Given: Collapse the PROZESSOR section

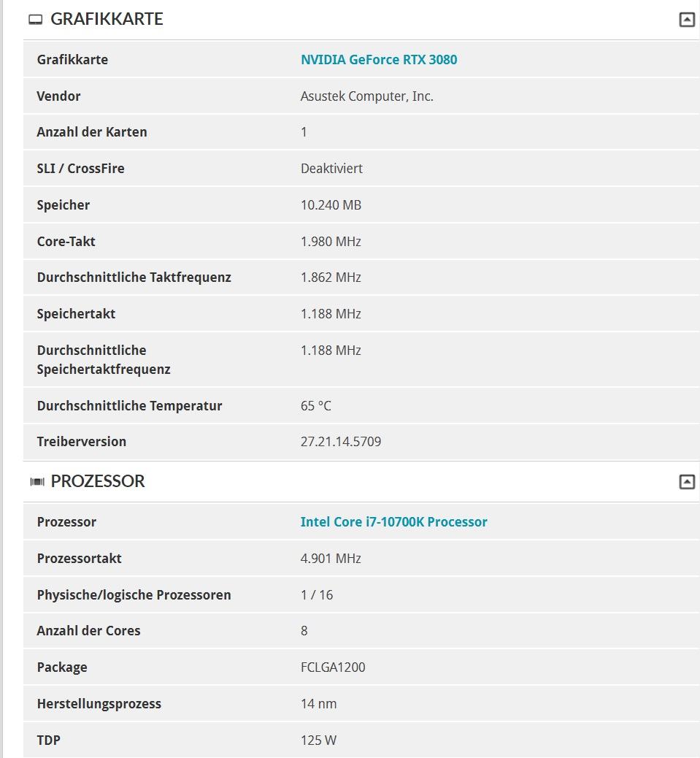Looking at the screenshot, I should pyautogui.click(x=686, y=482).
